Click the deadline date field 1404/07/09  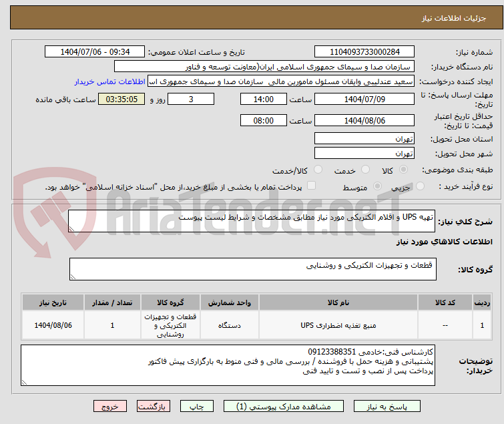tap(364, 99)
